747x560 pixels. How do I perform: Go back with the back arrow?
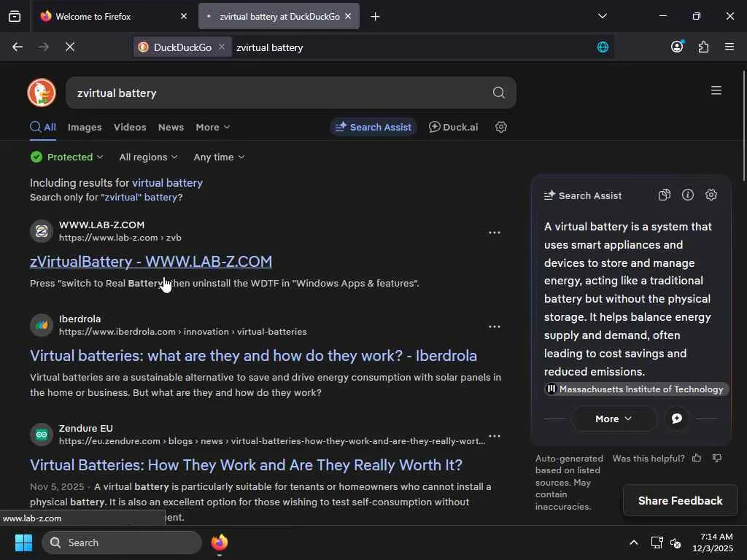pyautogui.click(x=18, y=47)
